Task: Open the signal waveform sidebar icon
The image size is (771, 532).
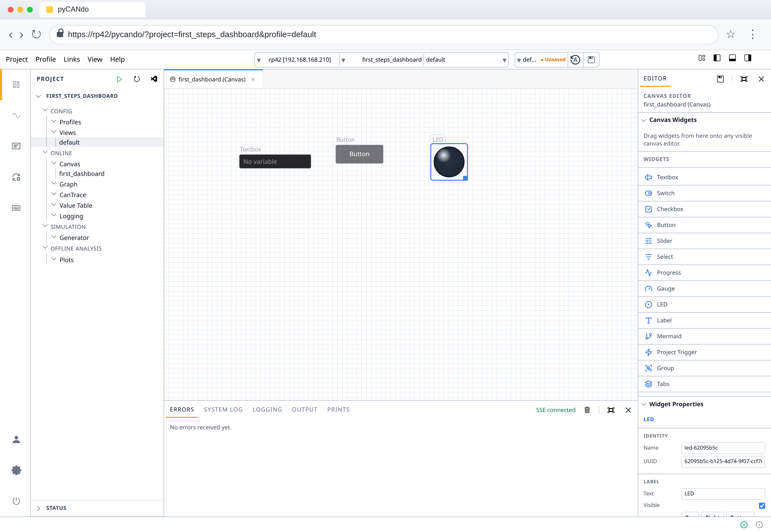Action: (x=16, y=115)
